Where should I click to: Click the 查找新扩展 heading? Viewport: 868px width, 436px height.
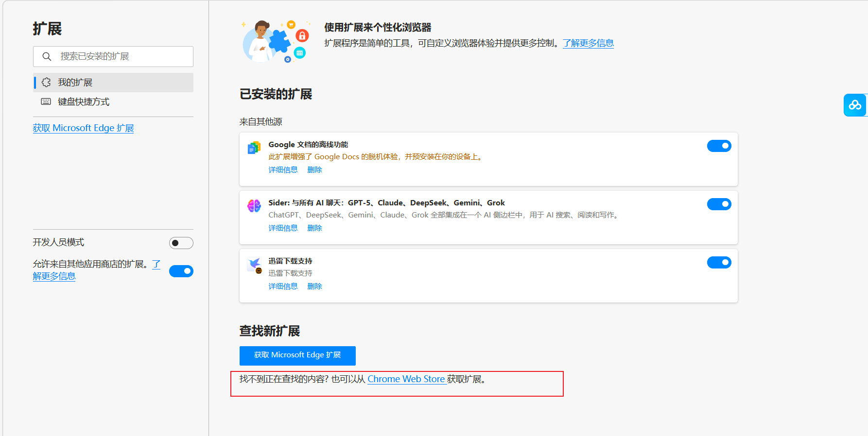pos(270,331)
